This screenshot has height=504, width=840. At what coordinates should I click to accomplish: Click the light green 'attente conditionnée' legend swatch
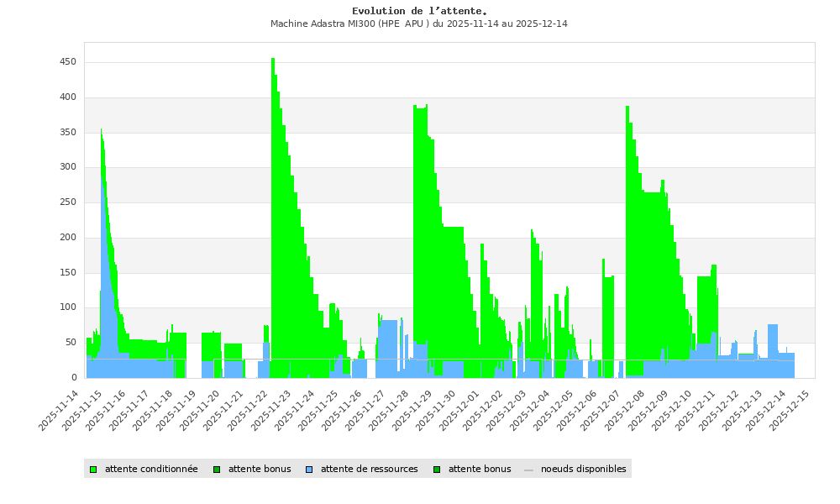93,470
